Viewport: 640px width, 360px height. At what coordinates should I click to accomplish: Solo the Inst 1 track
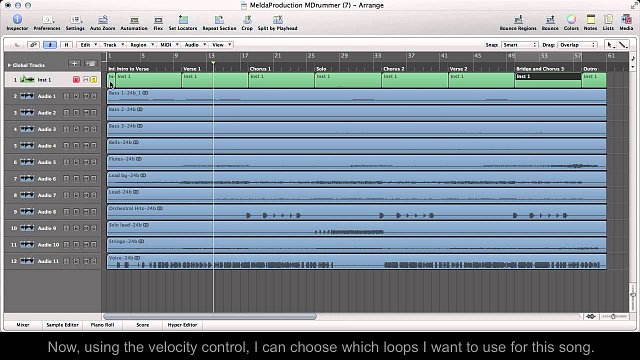pos(93,80)
